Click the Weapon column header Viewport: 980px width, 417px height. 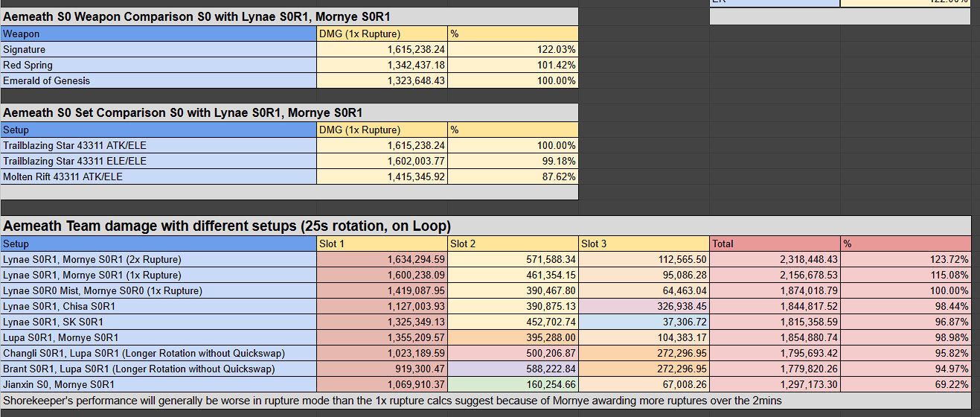tap(158, 34)
